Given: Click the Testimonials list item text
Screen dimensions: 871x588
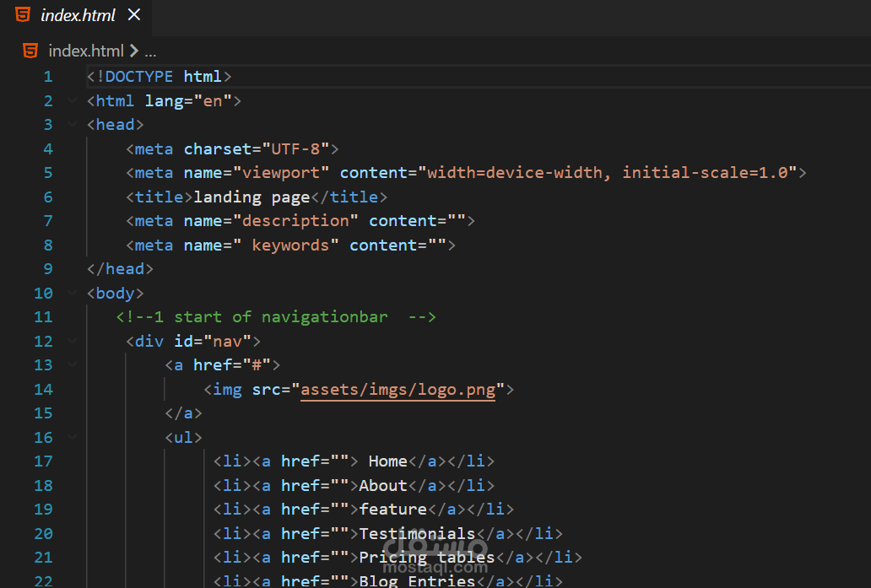Looking at the screenshot, I should (x=417, y=533).
